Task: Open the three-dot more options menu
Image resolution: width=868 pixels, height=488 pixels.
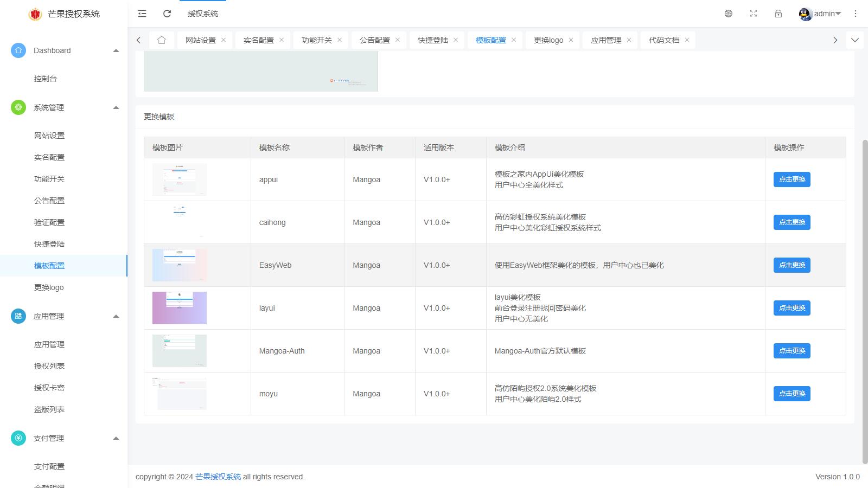Action: click(x=856, y=14)
